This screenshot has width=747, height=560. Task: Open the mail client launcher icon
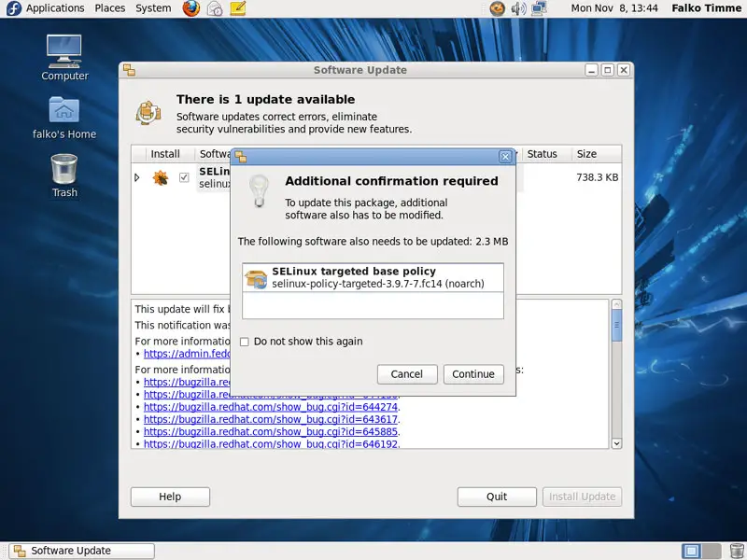coord(215,8)
